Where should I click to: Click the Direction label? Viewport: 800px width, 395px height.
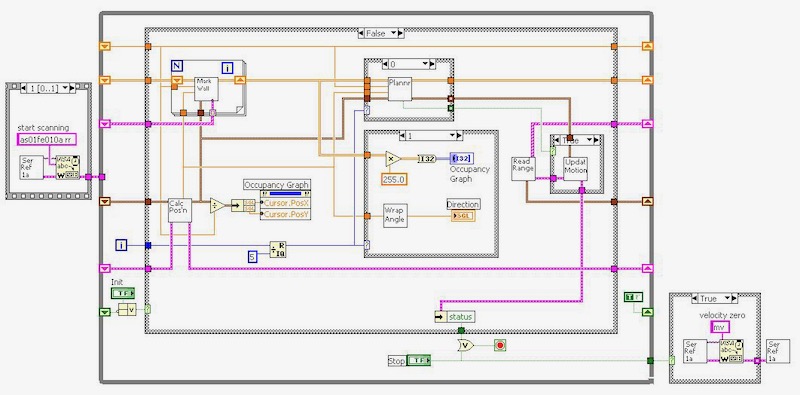point(463,204)
